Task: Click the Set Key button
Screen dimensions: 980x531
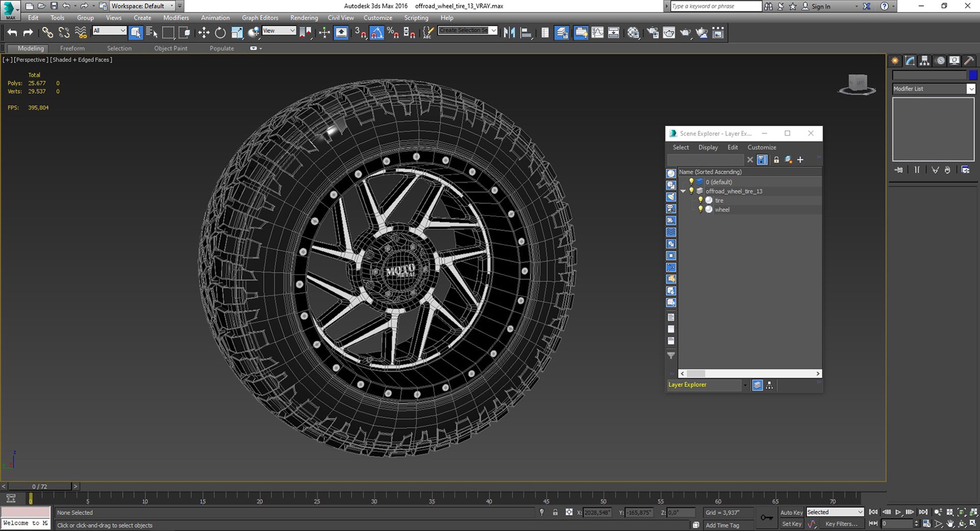Action: [x=792, y=524]
